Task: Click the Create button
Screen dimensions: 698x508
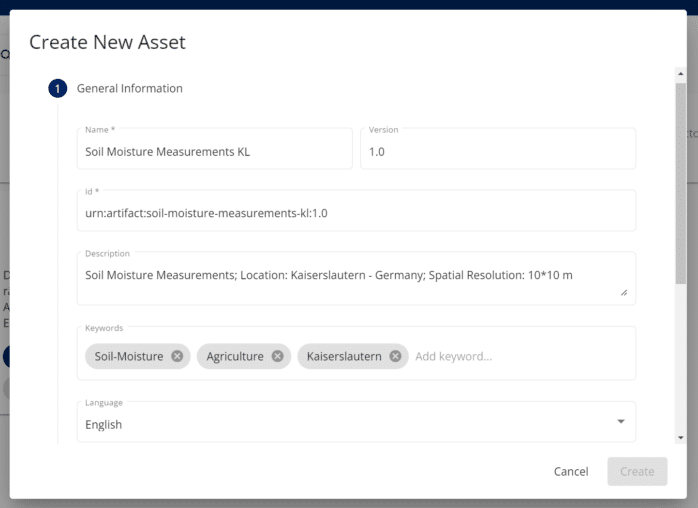Action: pyautogui.click(x=637, y=471)
